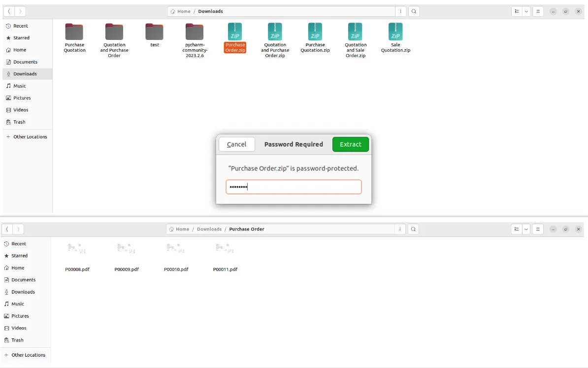This screenshot has height=368, width=588.
Task: Select the P00008.pdf file
Action: [77, 257]
